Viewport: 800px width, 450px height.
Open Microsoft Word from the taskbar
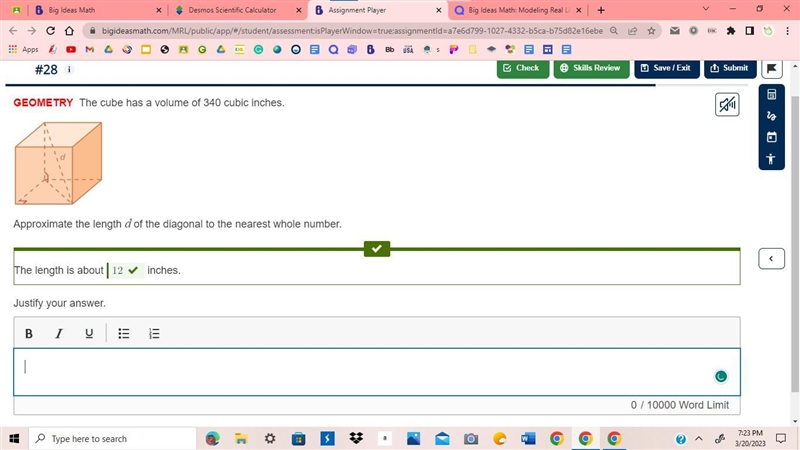point(528,439)
